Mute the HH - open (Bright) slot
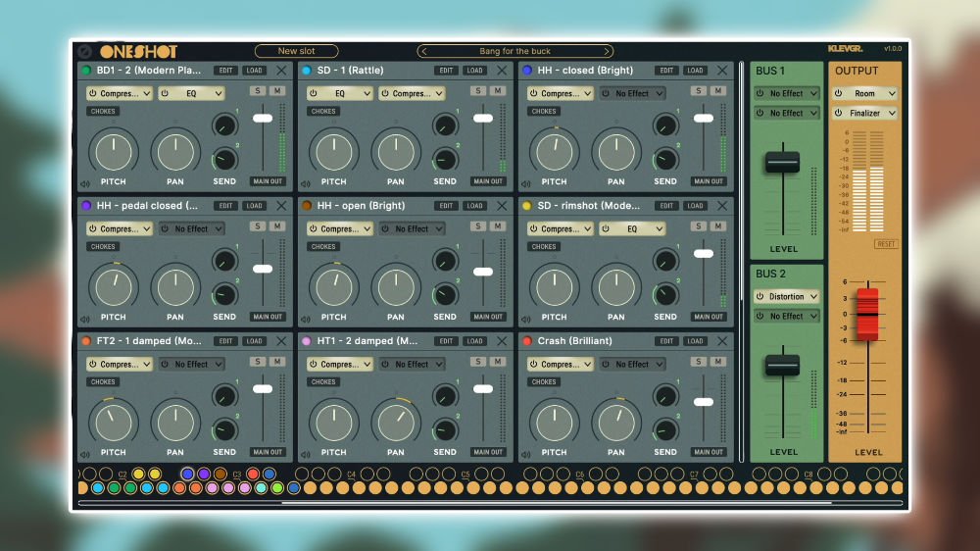Screen dimensions: 980x551 pos(498,225)
